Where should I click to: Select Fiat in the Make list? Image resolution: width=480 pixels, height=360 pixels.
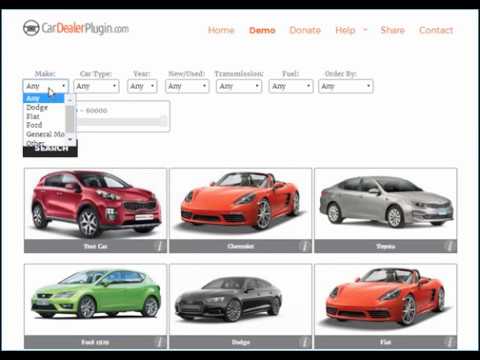point(44,116)
